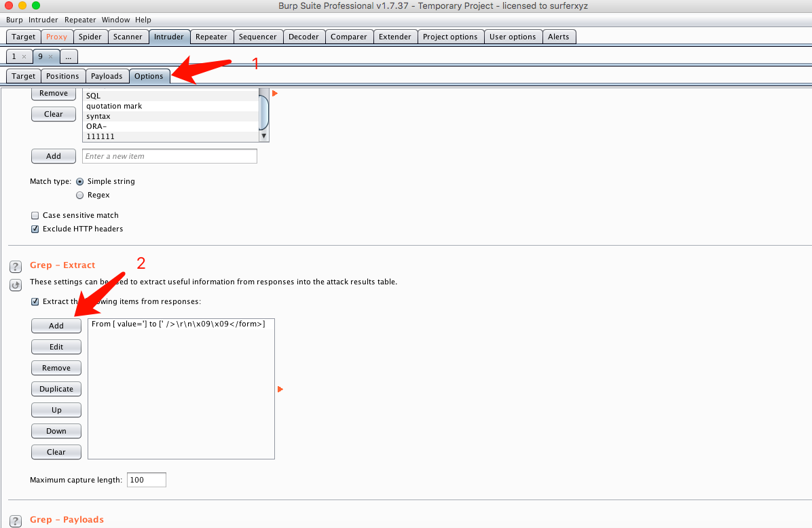The width and height of the screenshot is (812, 528).
Task: Select the 111111 list entry
Action: coord(170,136)
